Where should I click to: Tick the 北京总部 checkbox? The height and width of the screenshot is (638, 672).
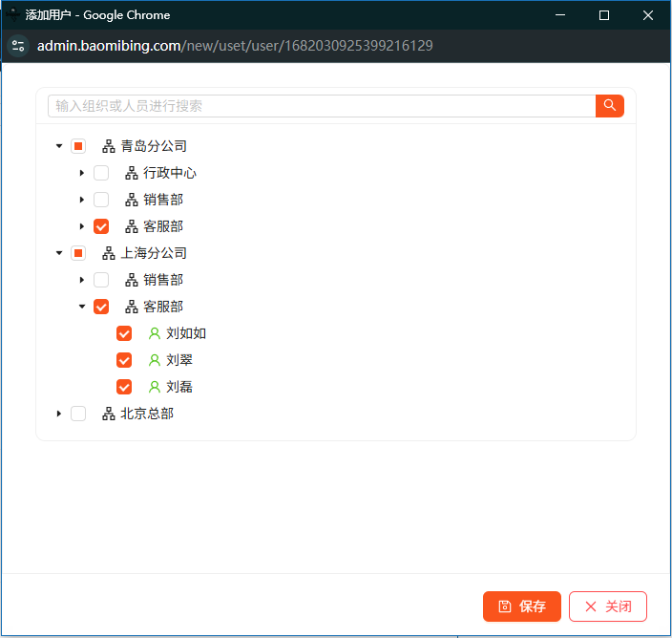[x=78, y=414]
